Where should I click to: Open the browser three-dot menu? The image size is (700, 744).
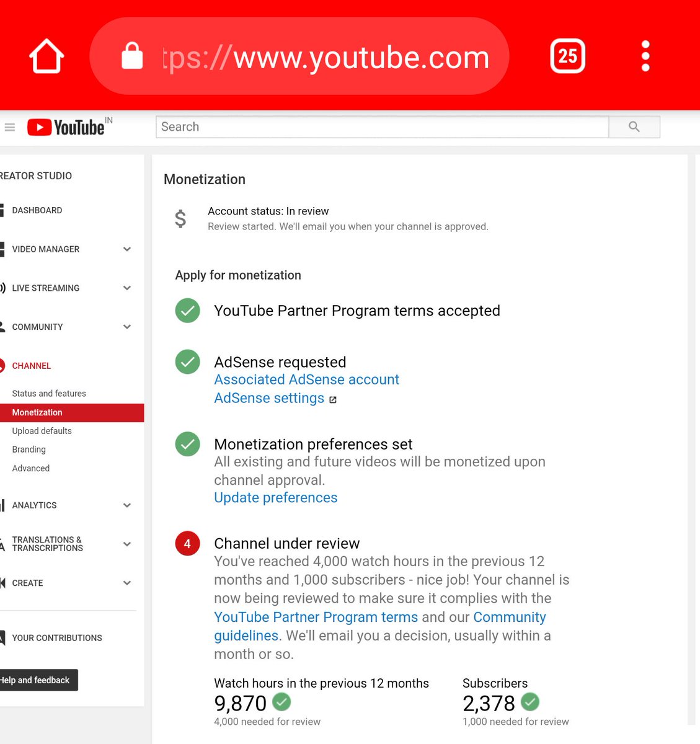[x=645, y=56]
